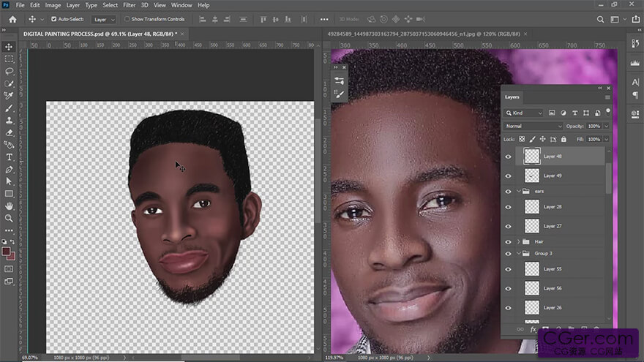This screenshot has height=362, width=644.
Task: Toggle the Auto-Select checkbox
Action: coord(54,19)
